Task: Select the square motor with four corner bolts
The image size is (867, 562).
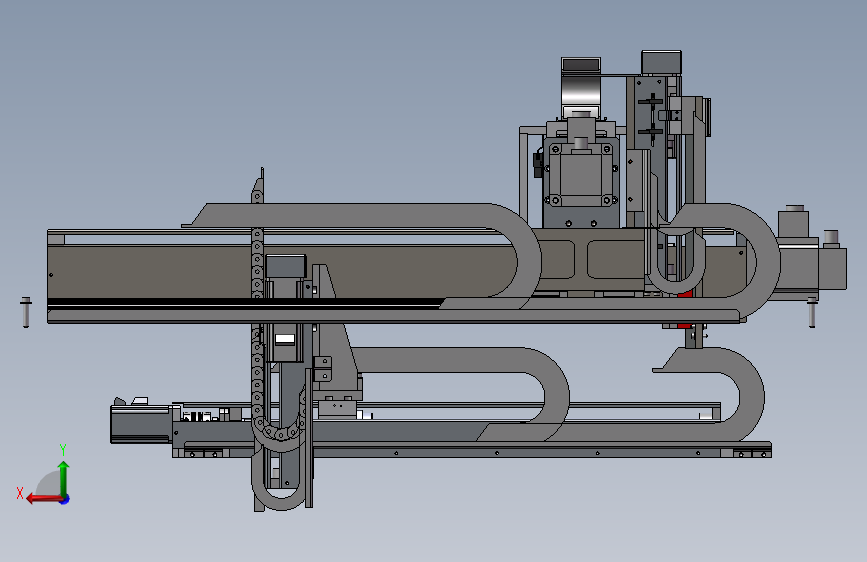Action: coord(580,175)
